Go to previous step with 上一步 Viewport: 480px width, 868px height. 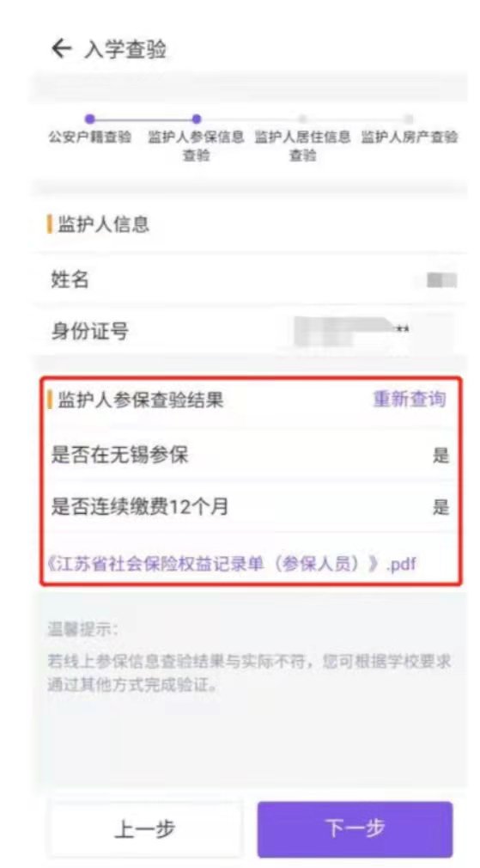(145, 828)
